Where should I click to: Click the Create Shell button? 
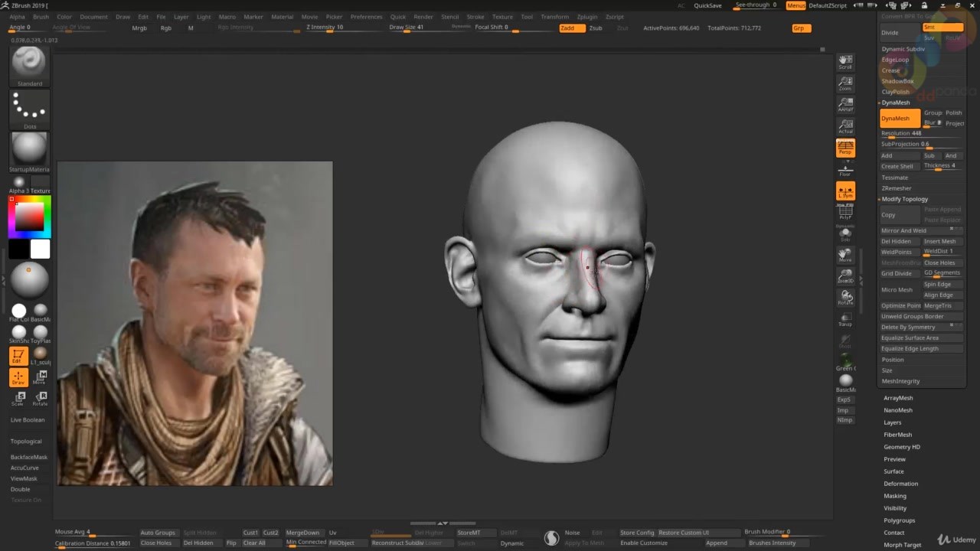click(x=900, y=166)
